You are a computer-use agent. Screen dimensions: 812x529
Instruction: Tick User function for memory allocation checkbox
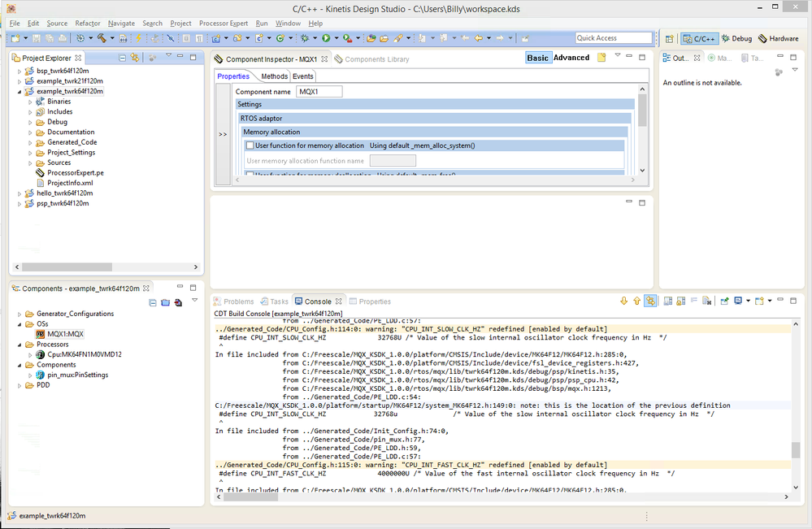point(250,145)
